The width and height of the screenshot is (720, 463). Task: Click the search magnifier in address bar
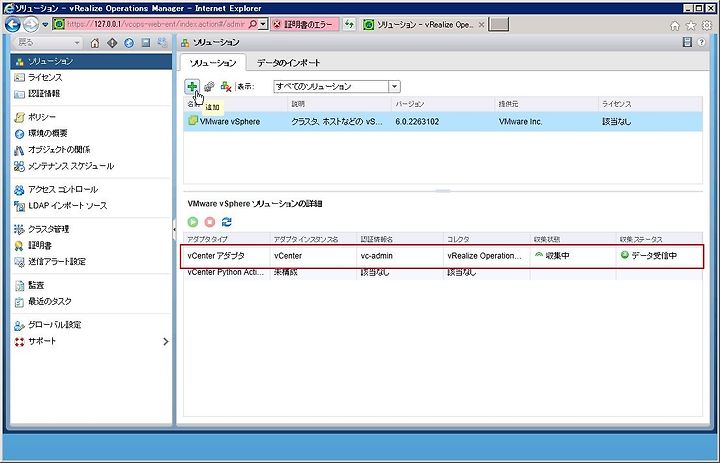click(x=253, y=24)
